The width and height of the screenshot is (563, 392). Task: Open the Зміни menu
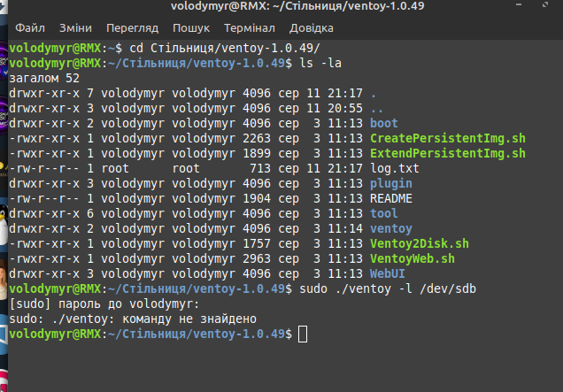[75, 28]
